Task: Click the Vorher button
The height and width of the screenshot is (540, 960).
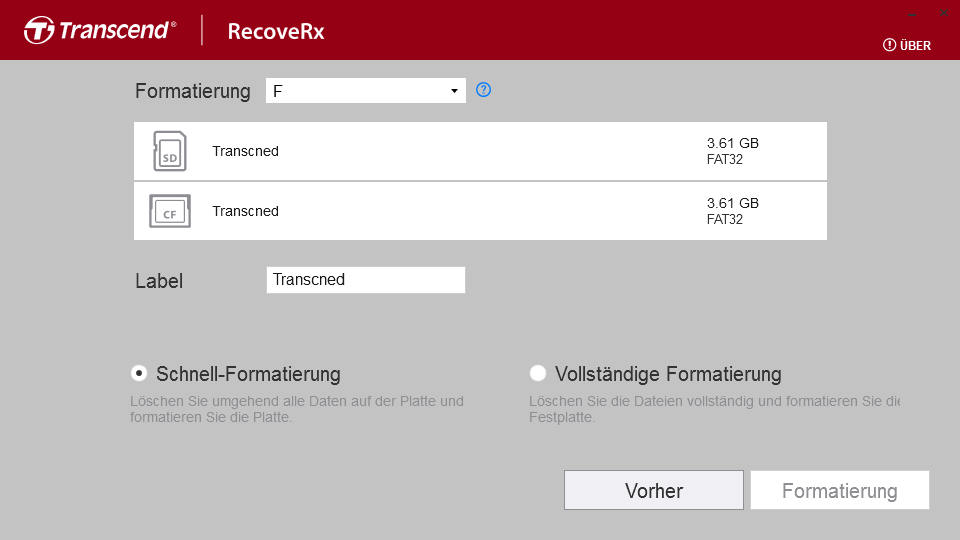Action: pos(654,490)
